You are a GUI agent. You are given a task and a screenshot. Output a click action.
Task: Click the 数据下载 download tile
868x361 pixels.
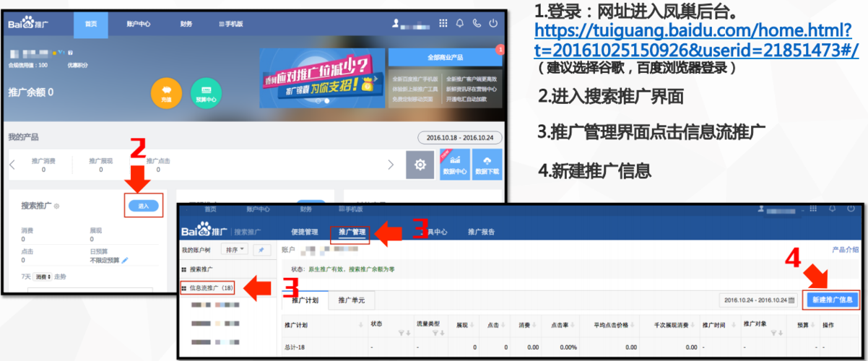click(x=487, y=165)
